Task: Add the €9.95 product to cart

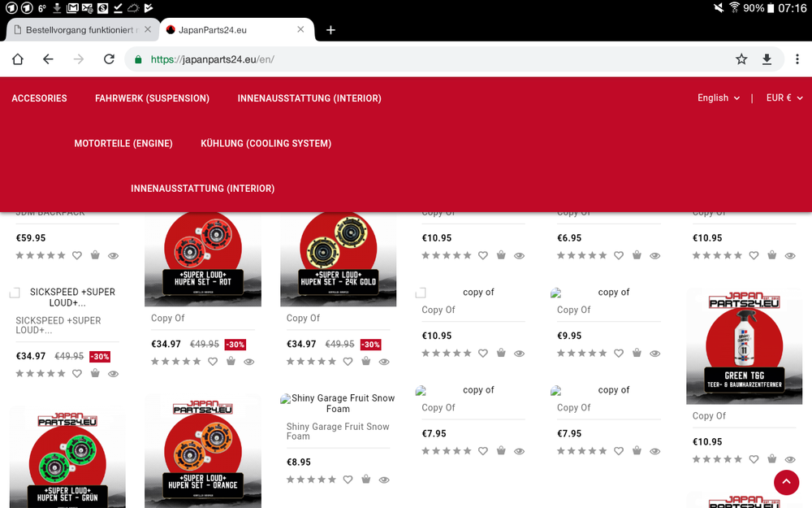Action: tap(637, 353)
